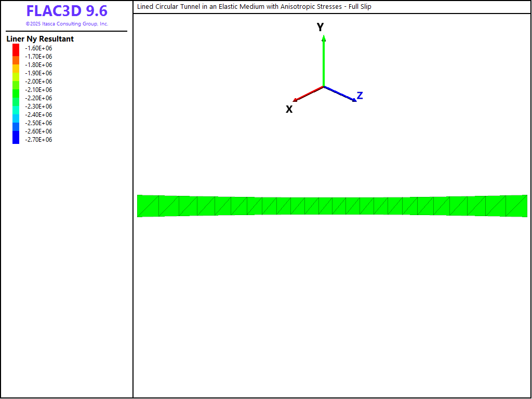Pick the yellow swatch beside -1.90E+06

pos(16,73)
